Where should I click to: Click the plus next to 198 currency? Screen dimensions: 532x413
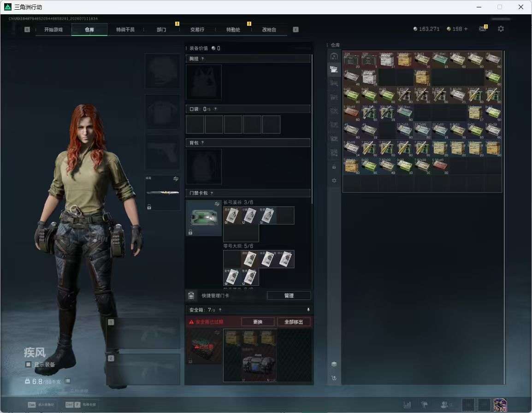click(x=466, y=29)
